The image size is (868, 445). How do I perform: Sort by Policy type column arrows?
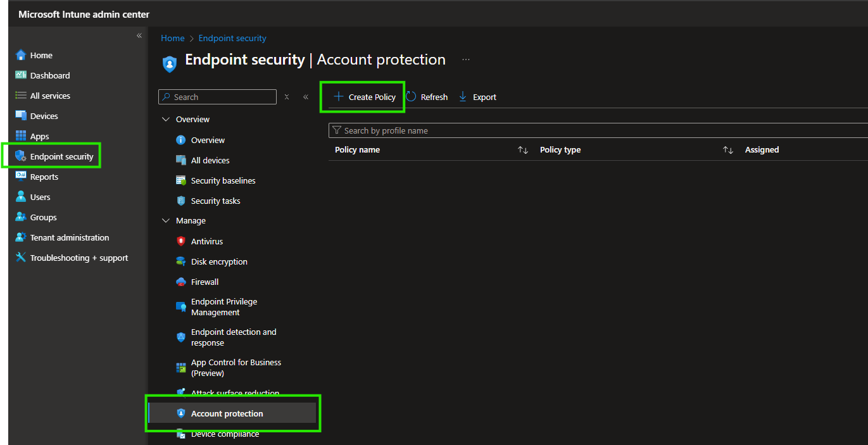tap(728, 150)
